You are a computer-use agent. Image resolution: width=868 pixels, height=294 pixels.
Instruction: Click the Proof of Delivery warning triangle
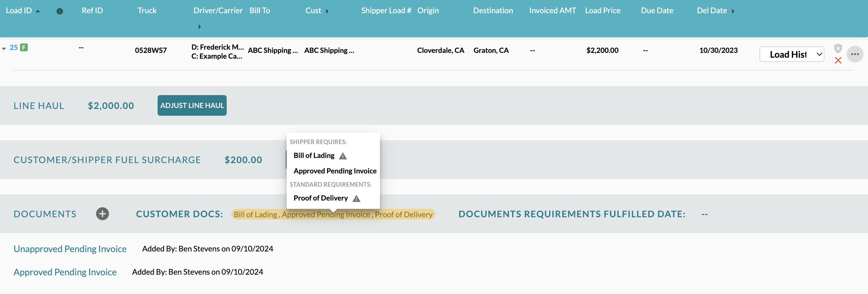click(x=356, y=199)
